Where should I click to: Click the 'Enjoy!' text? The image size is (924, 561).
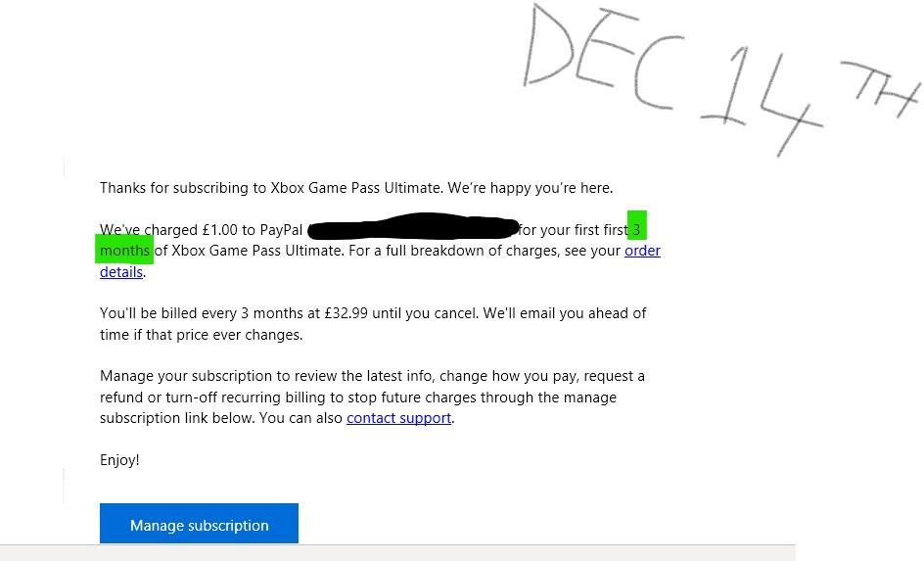(119, 460)
